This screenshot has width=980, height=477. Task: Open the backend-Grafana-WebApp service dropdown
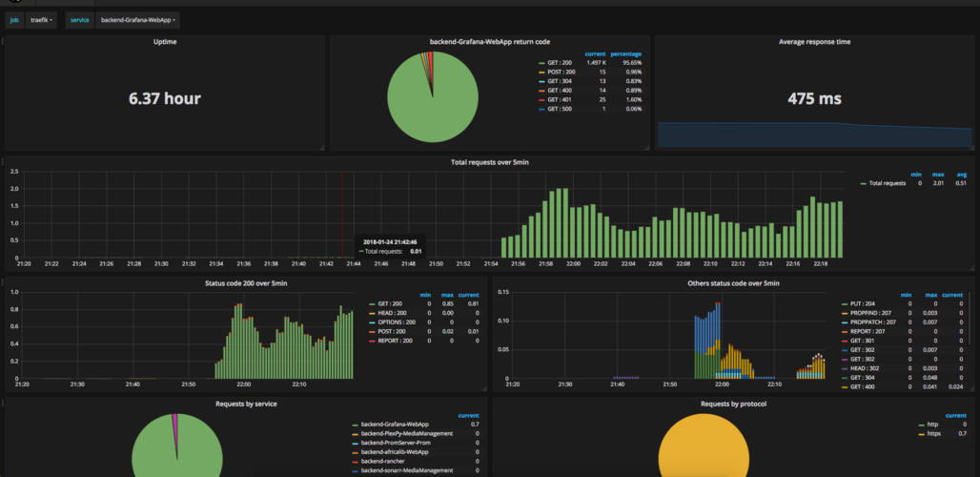pos(138,20)
